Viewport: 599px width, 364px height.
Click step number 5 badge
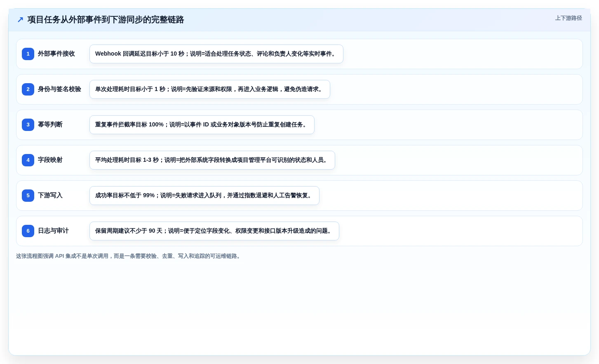click(x=28, y=196)
